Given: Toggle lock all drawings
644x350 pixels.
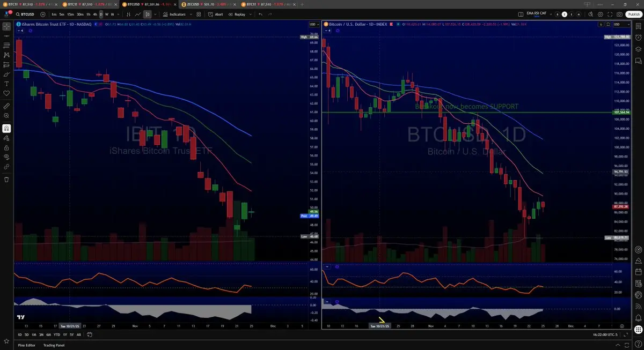Looking at the screenshot, I should tap(6, 147).
